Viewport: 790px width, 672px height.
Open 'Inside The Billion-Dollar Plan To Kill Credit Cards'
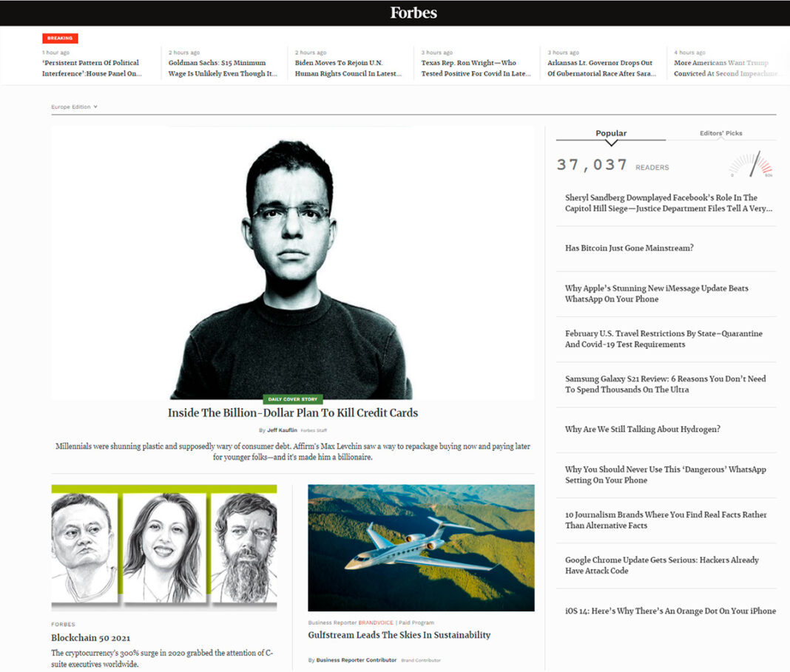(292, 413)
